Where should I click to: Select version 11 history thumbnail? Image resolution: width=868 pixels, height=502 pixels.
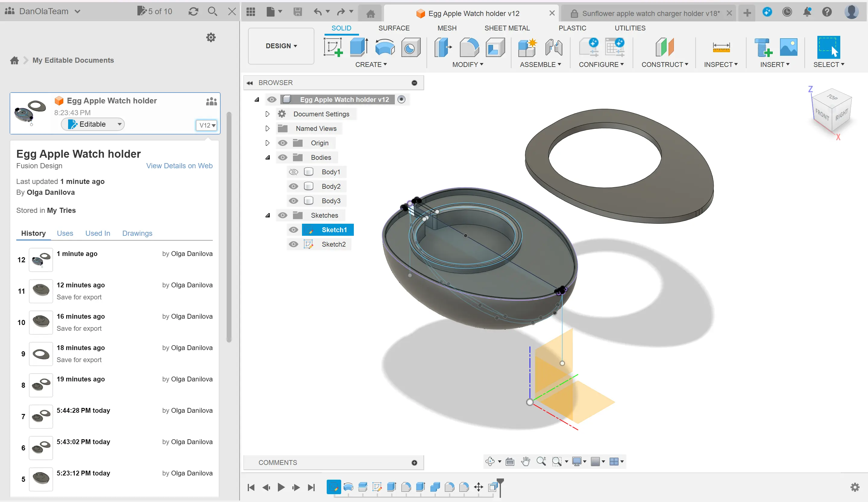pyautogui.click(x=41, y=291)
